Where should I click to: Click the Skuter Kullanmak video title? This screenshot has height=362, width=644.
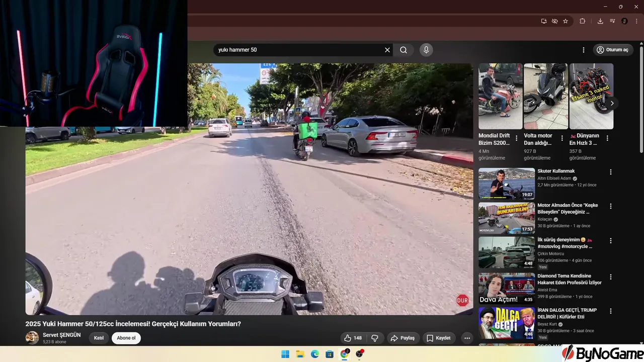point(556,171)
